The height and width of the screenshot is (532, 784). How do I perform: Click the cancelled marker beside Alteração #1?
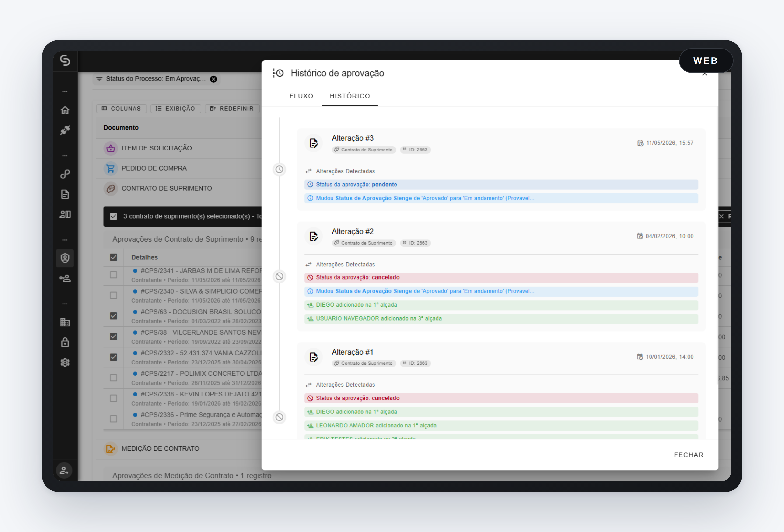(279, 417)
